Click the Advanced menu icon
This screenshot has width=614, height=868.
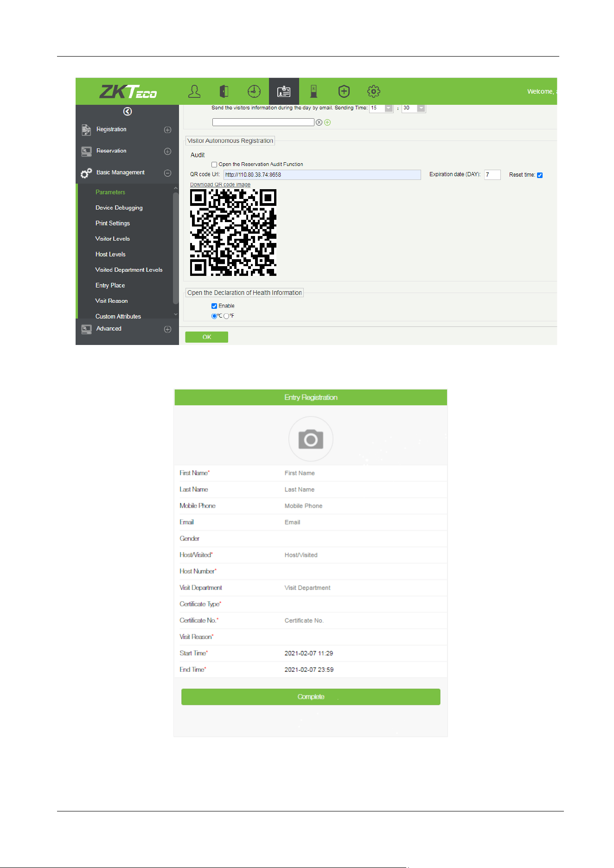[86, 329]
